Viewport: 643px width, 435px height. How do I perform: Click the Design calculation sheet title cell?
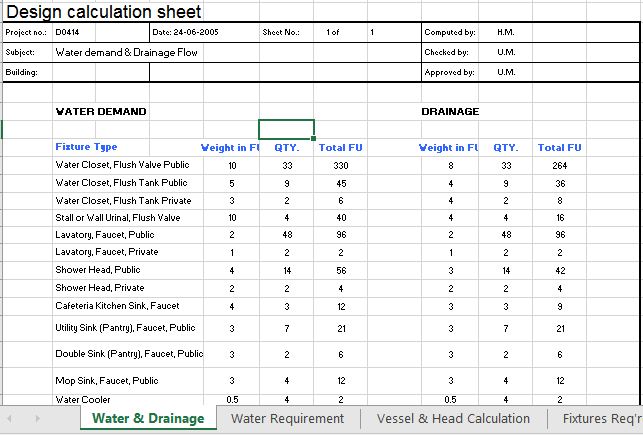[104, 12]
